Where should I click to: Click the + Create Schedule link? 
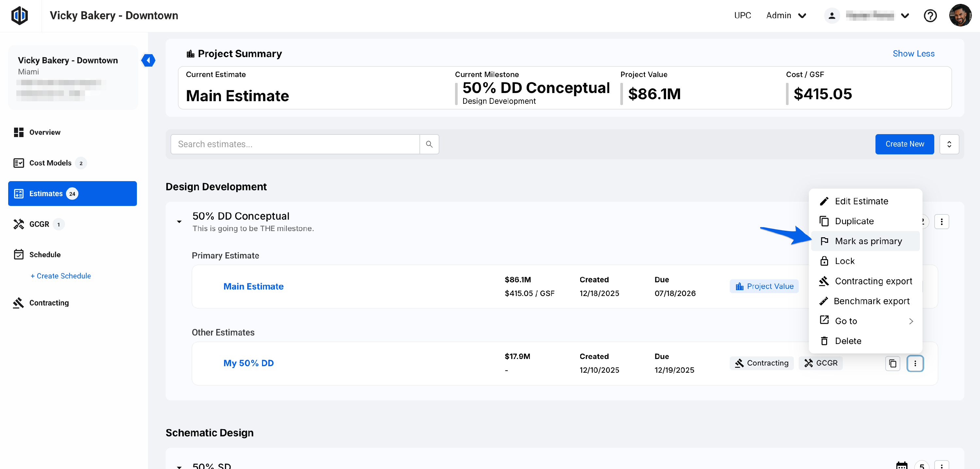[x=60, y=276]
